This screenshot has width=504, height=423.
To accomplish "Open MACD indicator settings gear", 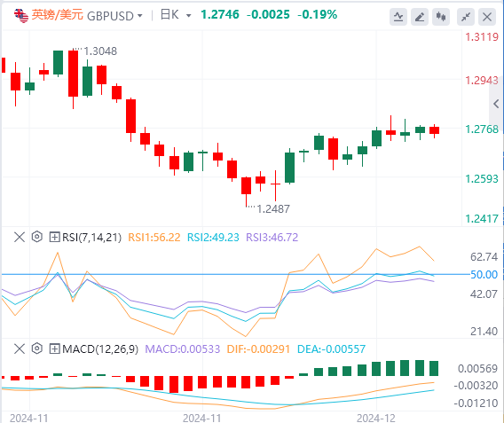I will click(37, 349).
